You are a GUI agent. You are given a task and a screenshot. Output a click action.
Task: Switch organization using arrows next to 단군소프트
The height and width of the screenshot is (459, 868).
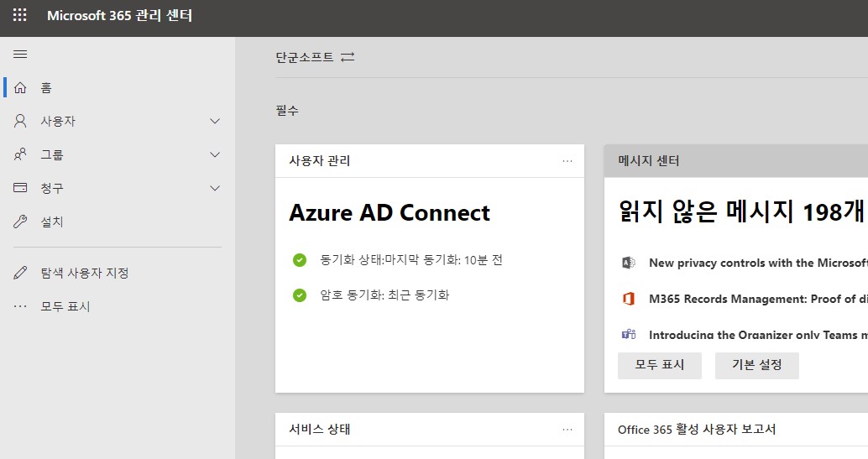[348, 57]
